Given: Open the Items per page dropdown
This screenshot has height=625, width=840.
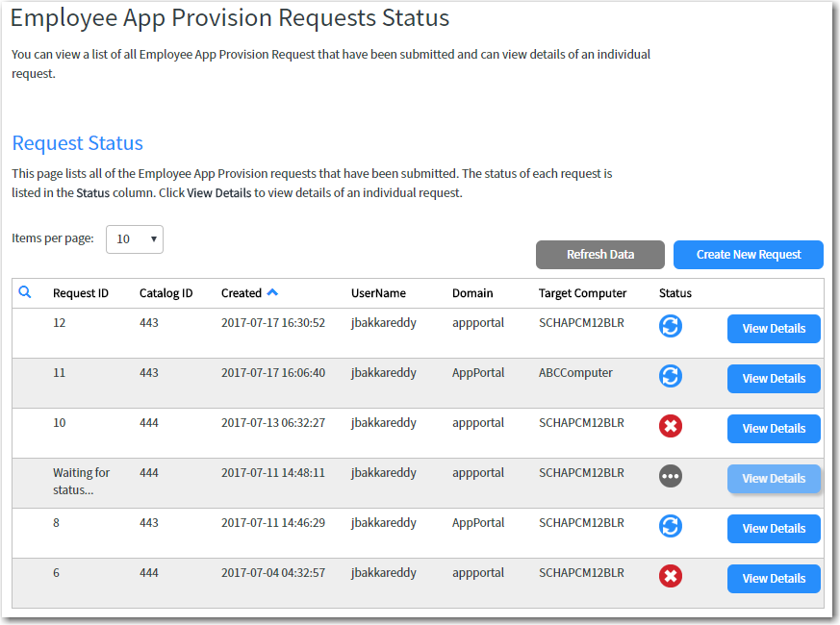Looking at the screenshot, I should [134, 238].
